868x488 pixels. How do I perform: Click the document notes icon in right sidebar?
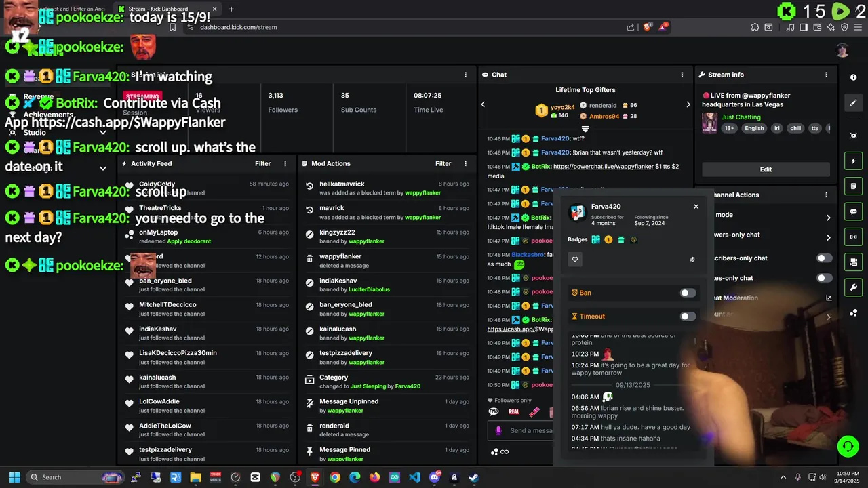pos(853,186)
